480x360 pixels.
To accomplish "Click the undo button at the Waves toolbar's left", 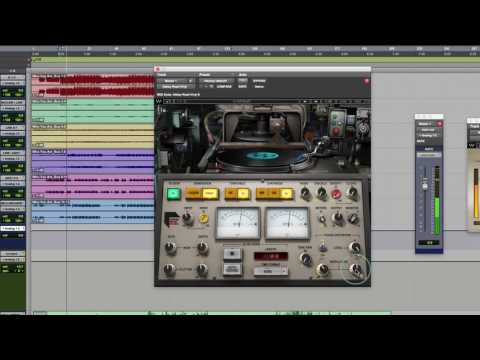I will tap(167, 101).
